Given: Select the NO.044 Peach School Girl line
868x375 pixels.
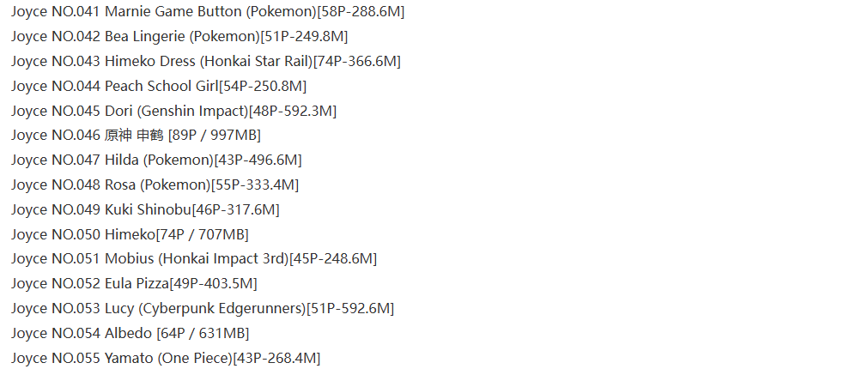Looking at the screenshot, I should (159, 87).
